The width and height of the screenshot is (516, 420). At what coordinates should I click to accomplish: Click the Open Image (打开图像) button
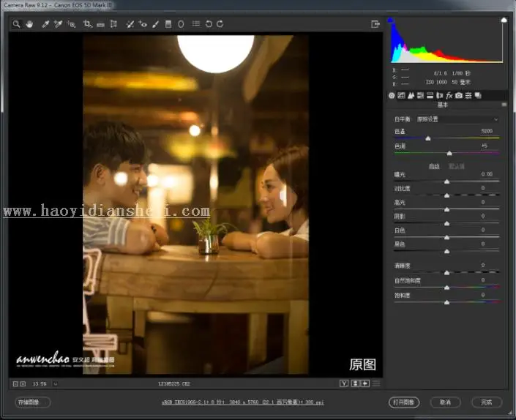(x=404, y=402)
